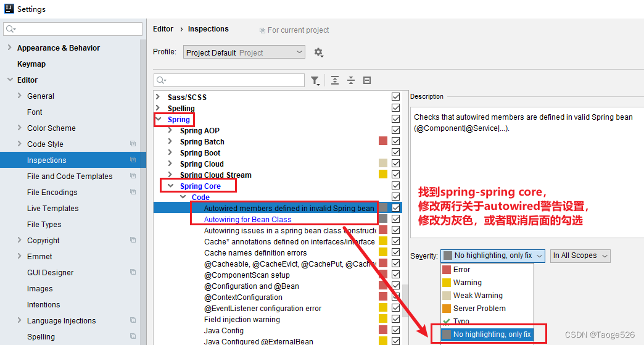Click the project-level icon beside Code Style
Screen dimensions: 644x345
133,144
